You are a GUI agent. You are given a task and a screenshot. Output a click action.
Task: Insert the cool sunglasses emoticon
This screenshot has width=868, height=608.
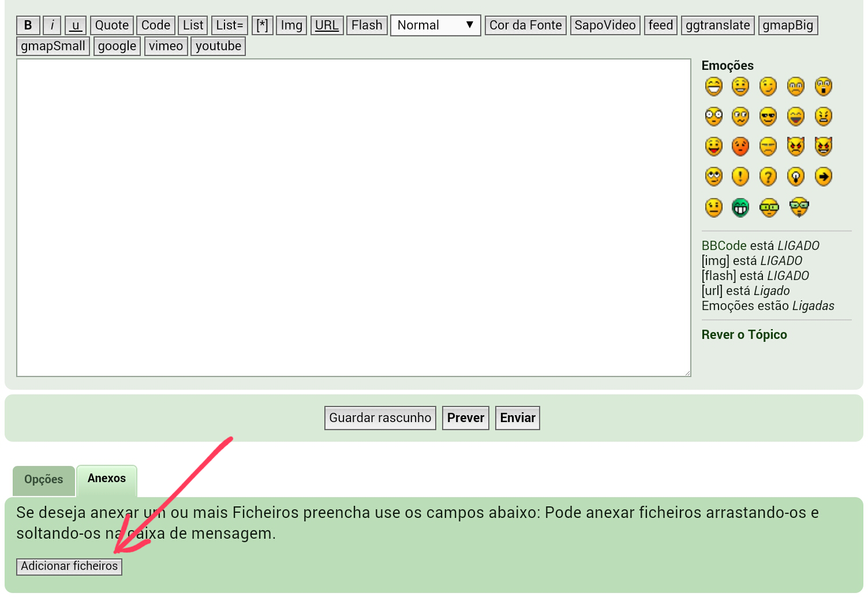click(768, 117)
